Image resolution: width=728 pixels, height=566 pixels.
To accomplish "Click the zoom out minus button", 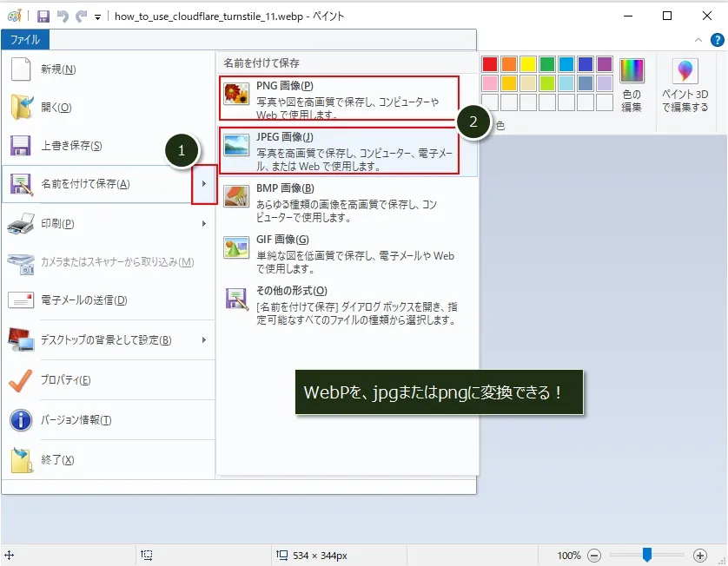I will coord(594,556).
